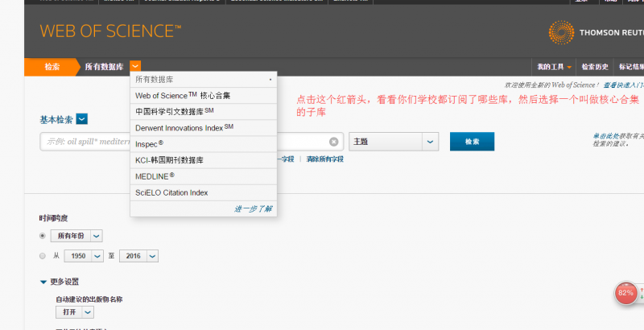Screen dimensions: 644x330
Task: Select 中国科学引文数据库 from the list
Action: point(204,112)
